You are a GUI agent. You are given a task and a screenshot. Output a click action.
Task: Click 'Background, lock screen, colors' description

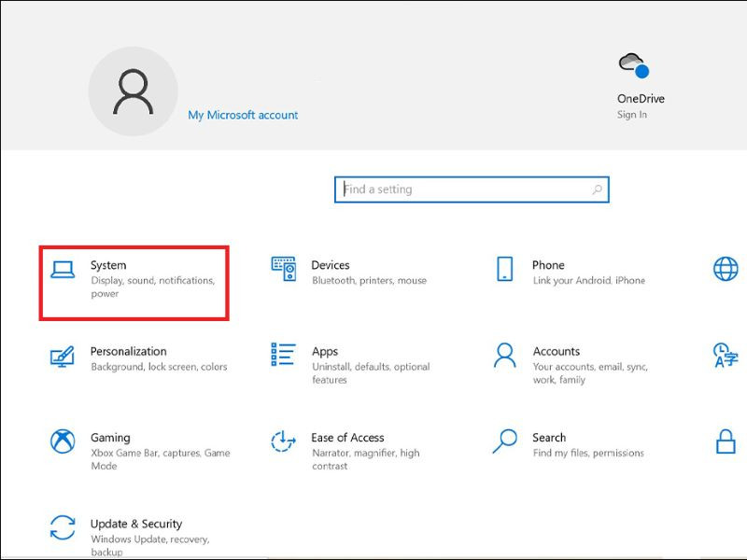pyautogui.click(x=159, y=367)
